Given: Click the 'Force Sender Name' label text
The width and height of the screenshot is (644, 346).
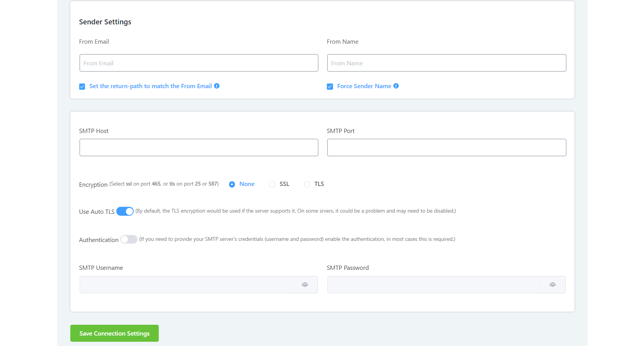Looking at the screenshot, I should coord(364,86).
